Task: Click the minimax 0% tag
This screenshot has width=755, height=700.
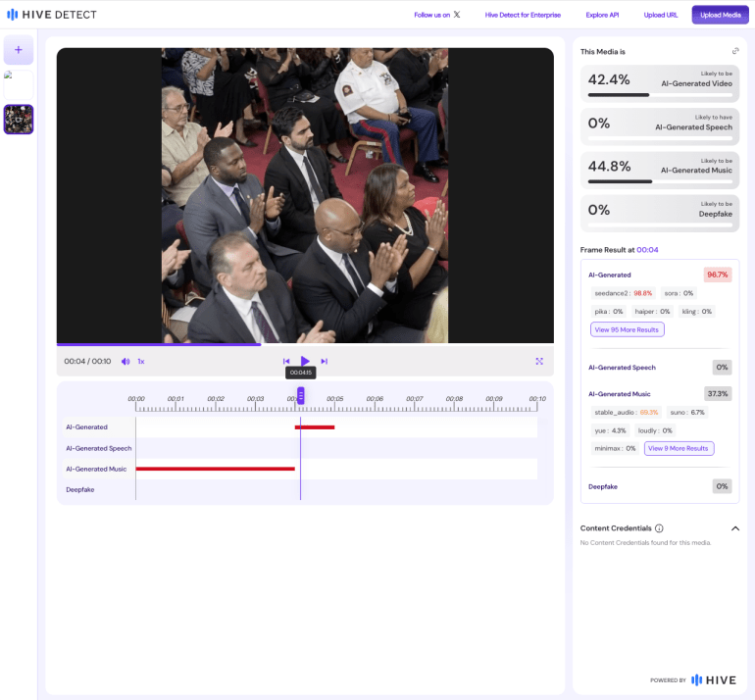Action: pyautogui.click(x=615, y=448)
